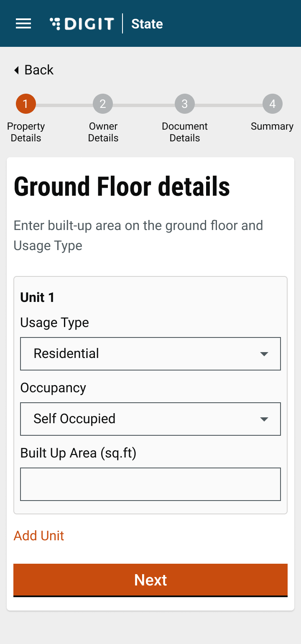Screen dimensions: 301x644
Task: Select step 3 circle in progress tracker
Action: [x=185, y=104]
